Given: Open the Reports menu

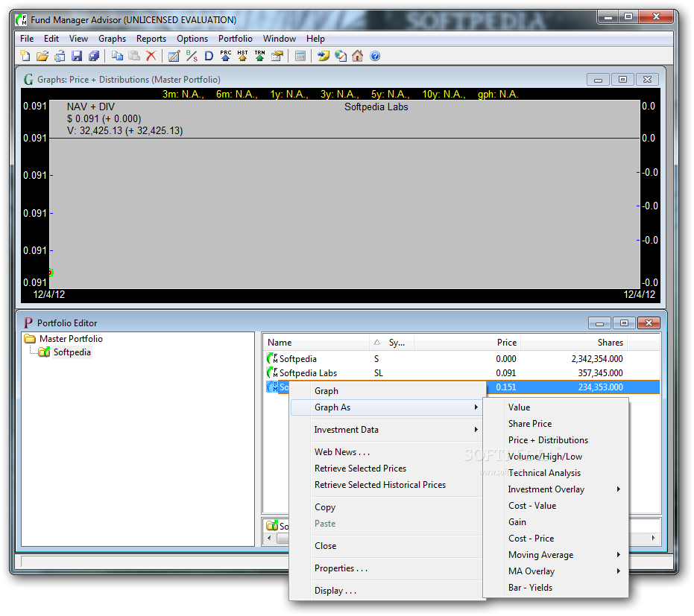Looking at the screenshot, I should coord(151,39).
